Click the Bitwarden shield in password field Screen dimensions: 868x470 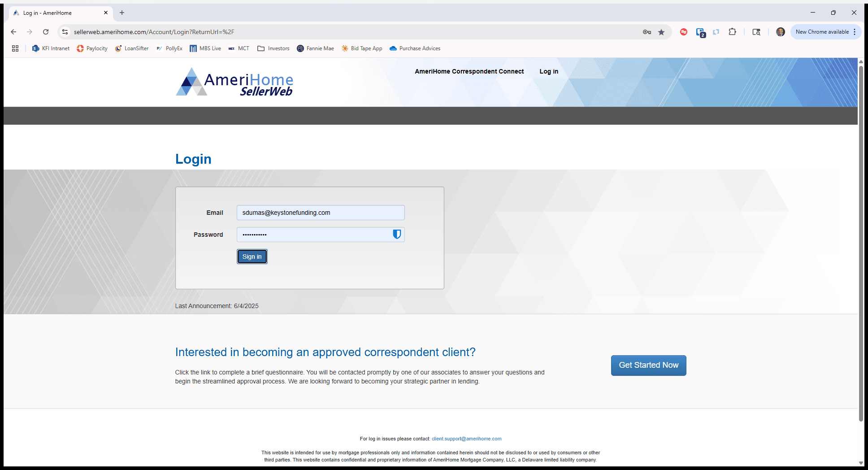tap(397, 234)
